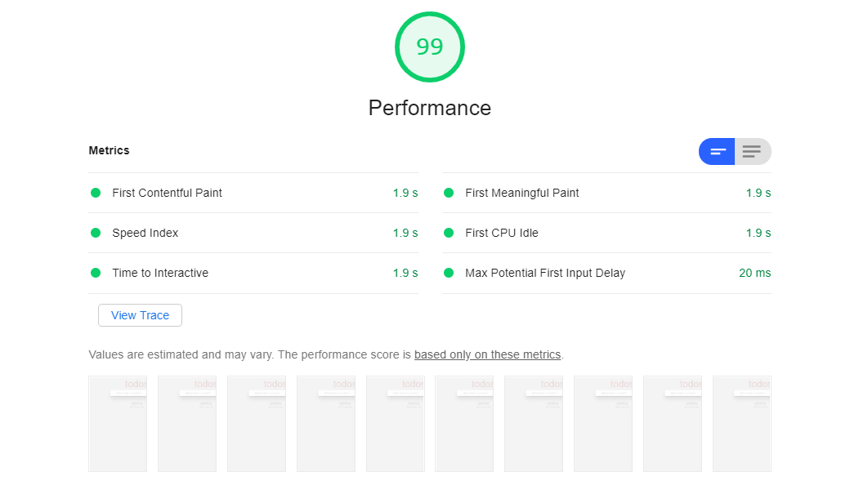Click the 99 performance score gauge
The height and width of the screenshot is (481, 868).
pos(430,47)
